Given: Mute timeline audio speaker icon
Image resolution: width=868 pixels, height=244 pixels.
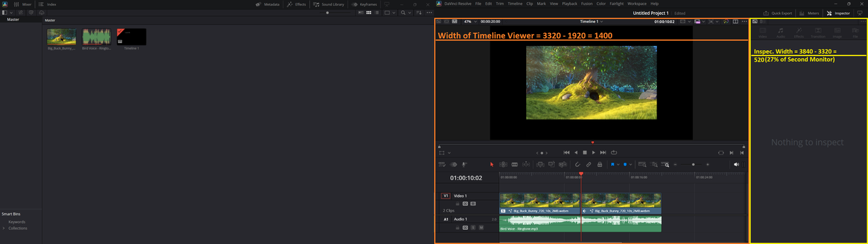Looking at the screenshot, I should 736,164.
